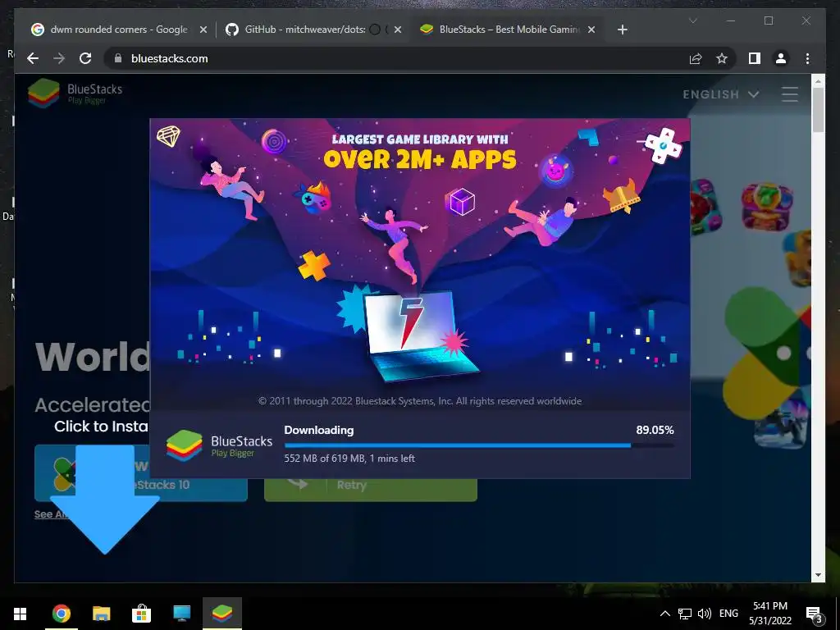Open File Explorer from the taskbar
Viewport: 840px width, 630px height.
click(x=101, y=614)
